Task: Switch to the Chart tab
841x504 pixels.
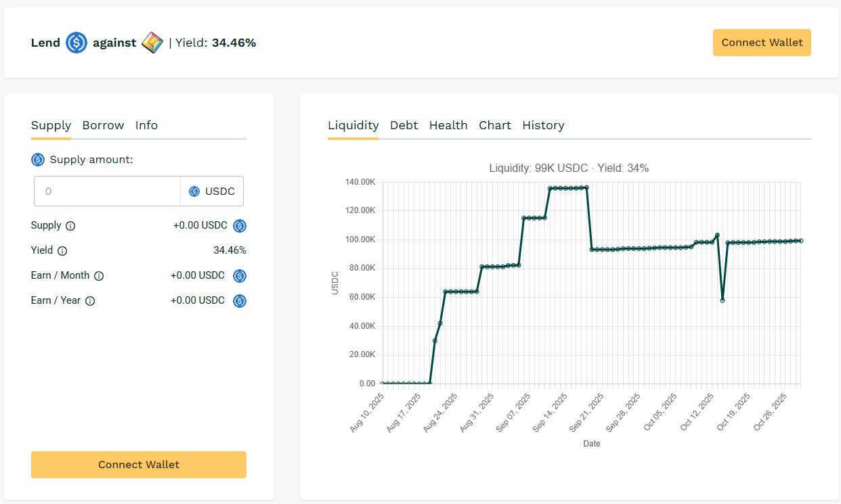Action: [495, 125]
